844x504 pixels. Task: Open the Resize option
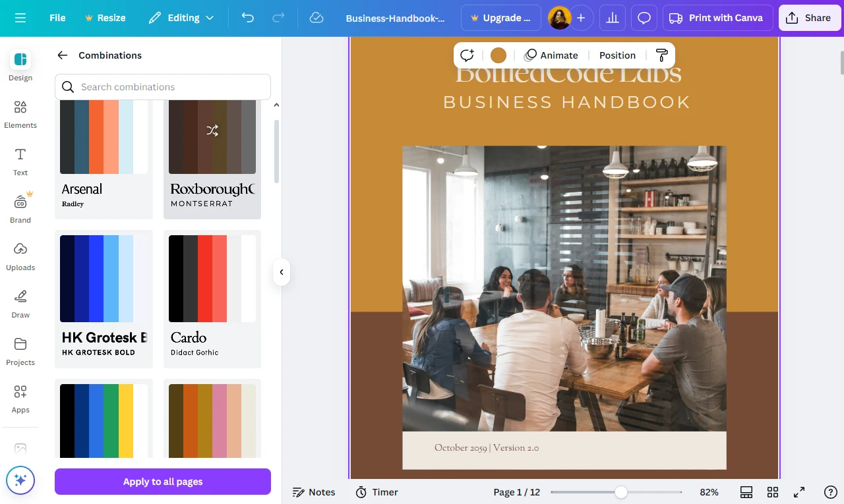(105, 18)
